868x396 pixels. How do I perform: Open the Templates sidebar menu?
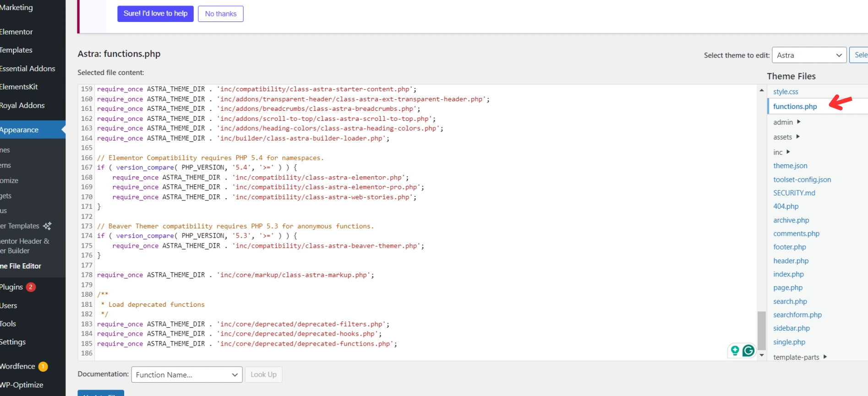[x=16, y=50]
